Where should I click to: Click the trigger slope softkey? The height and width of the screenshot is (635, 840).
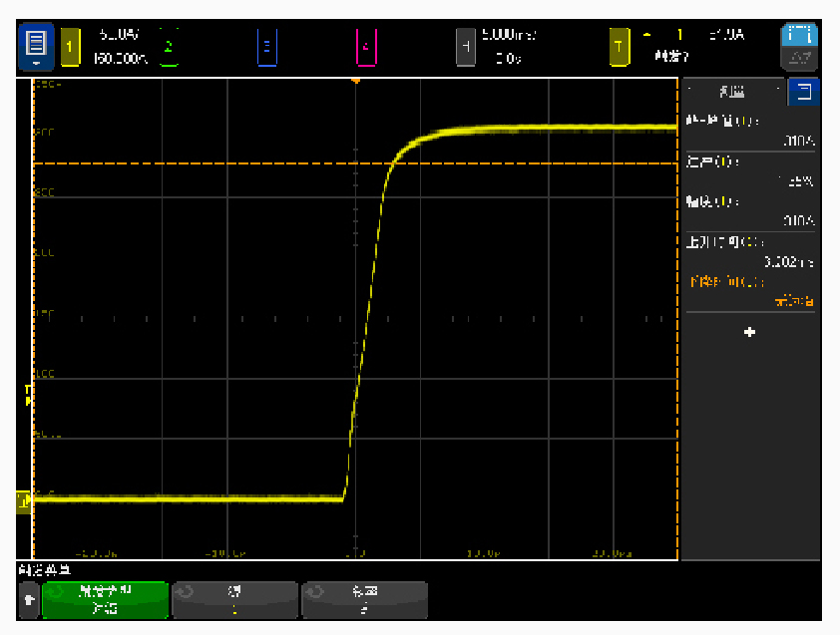(365, 600)
